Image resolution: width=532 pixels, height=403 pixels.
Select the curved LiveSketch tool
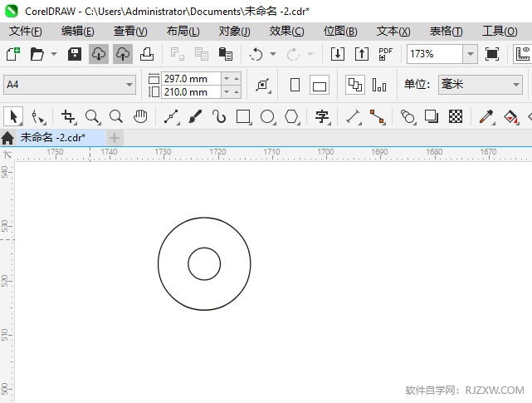click(219, 117)
